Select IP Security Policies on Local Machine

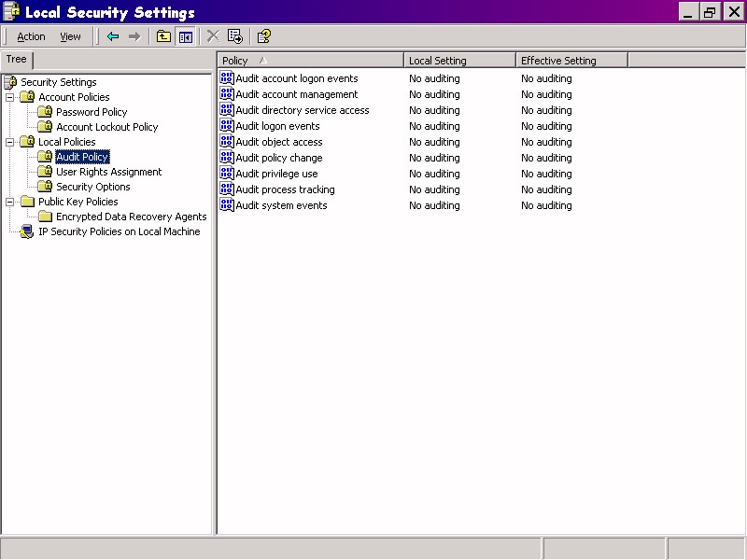click(120, 231)
